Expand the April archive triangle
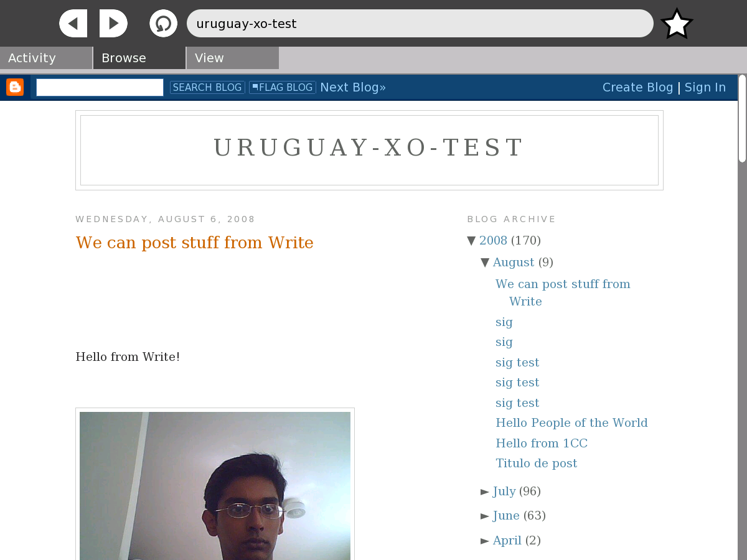 [485, 541]
